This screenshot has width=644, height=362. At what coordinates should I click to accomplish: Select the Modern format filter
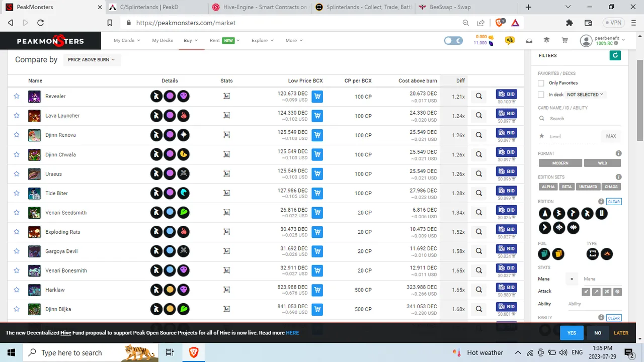tap(560, 163)
